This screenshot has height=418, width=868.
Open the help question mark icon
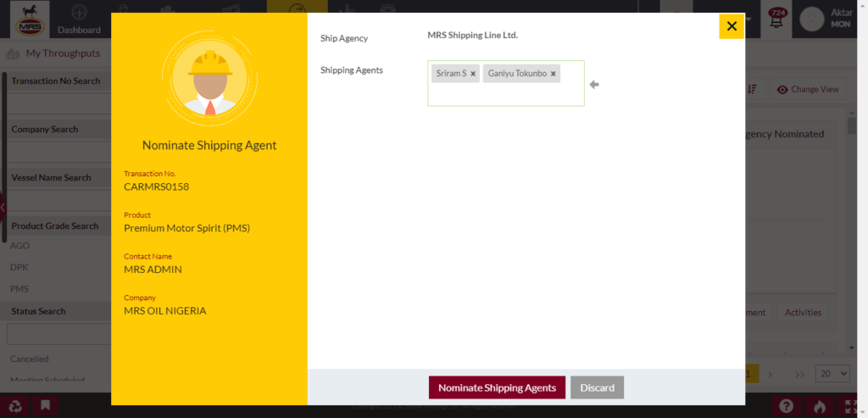pyautogui.click(x=786, y=406)
